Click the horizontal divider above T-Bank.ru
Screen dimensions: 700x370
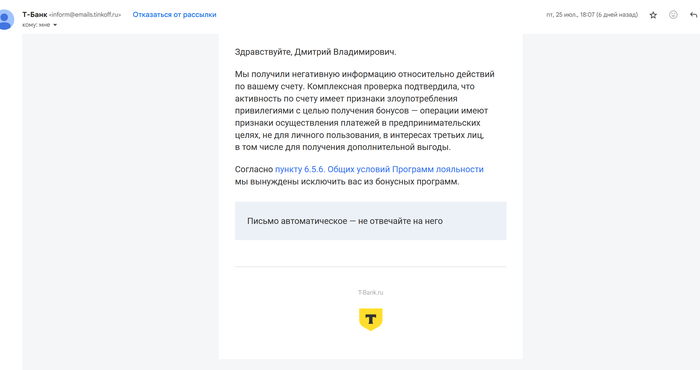click(x=371, y=267)
